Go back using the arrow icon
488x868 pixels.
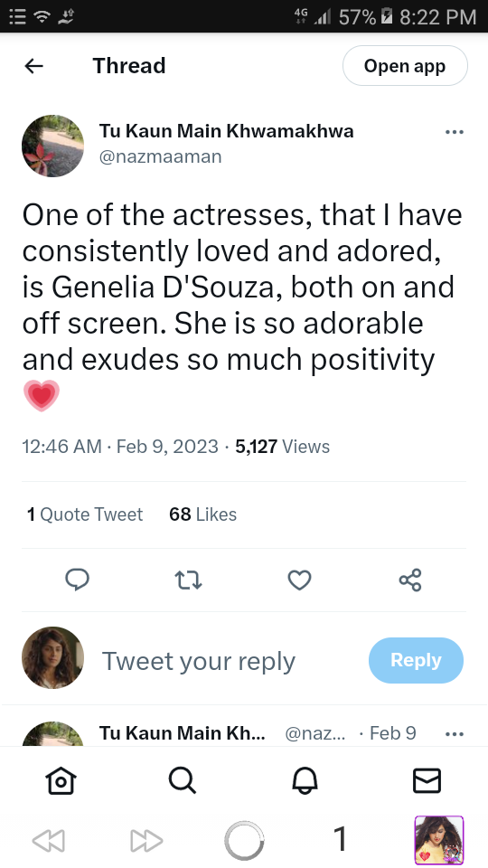click(x=33, y=66)
